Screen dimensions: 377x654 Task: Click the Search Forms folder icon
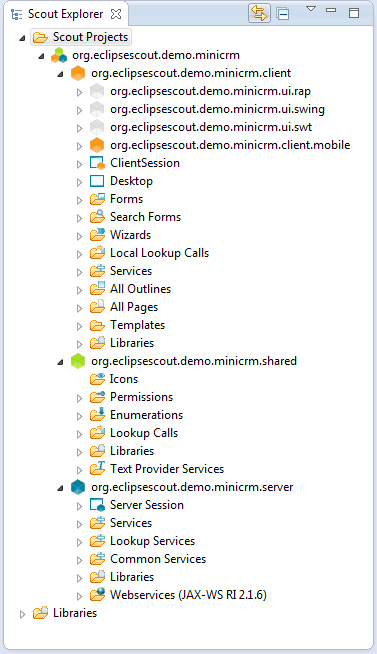coord(97,216)
